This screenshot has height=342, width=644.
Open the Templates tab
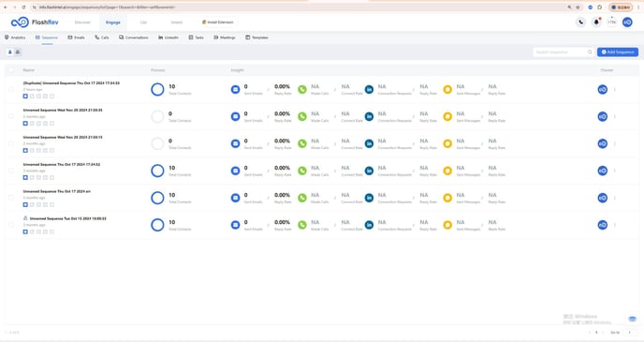click(x=256, y=37)
